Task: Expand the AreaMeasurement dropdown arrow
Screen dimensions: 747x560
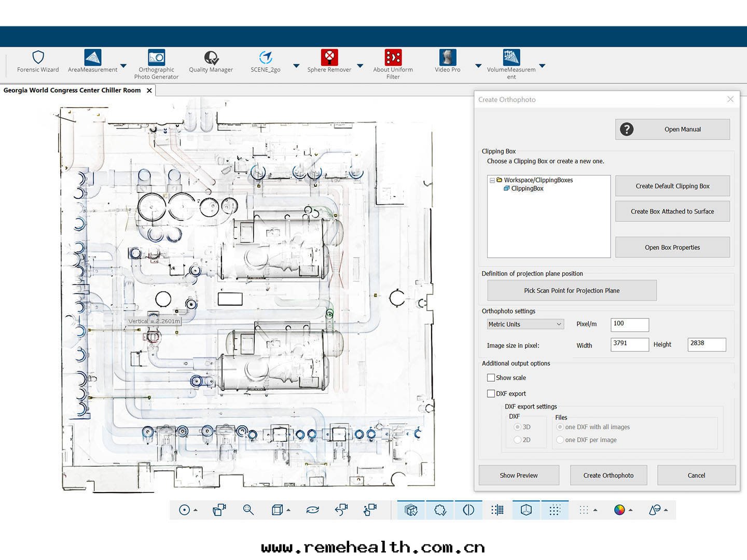Action: [x=123, y=66]
